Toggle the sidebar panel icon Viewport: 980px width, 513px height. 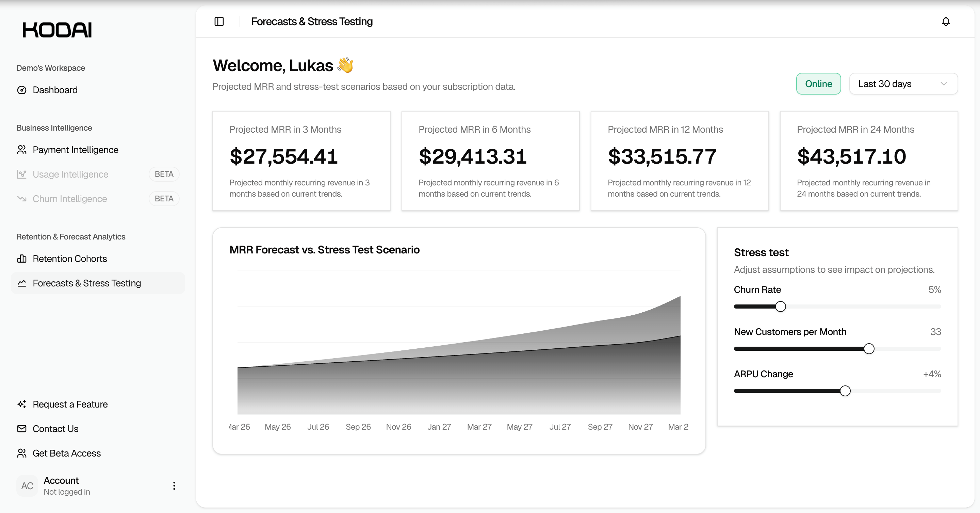point(219,22)
